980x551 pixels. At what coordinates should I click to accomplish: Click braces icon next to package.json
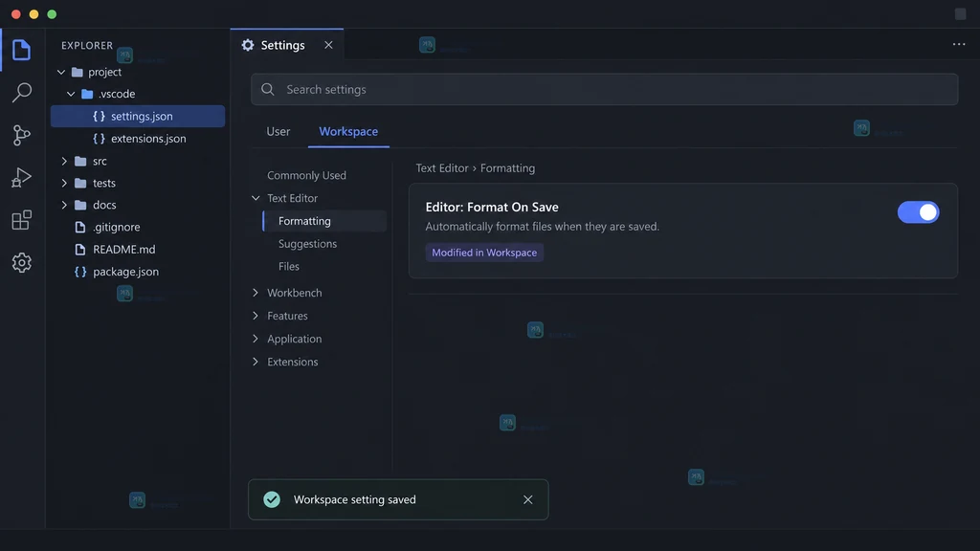(x=80, y=272)
